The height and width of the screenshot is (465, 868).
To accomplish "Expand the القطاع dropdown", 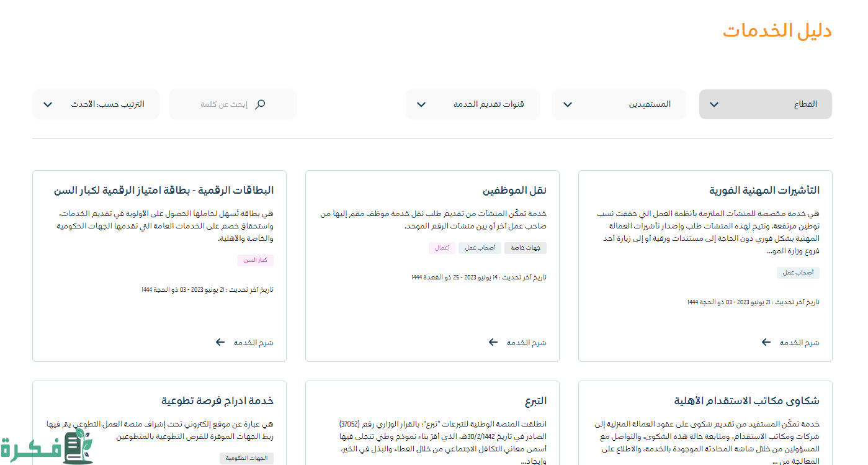I will [x=765, y=104].
